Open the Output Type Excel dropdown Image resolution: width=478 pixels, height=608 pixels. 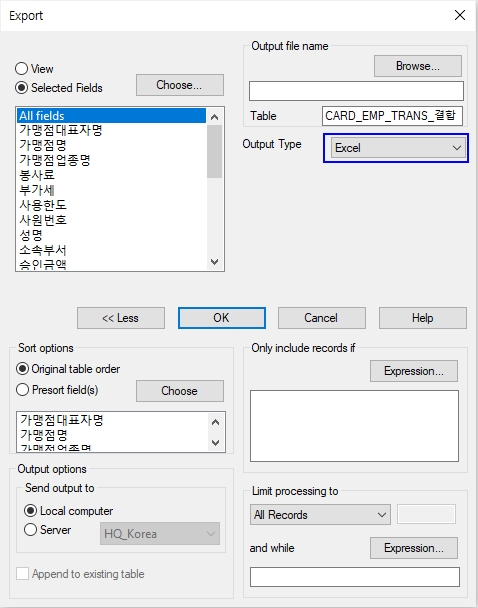(398, 148)
